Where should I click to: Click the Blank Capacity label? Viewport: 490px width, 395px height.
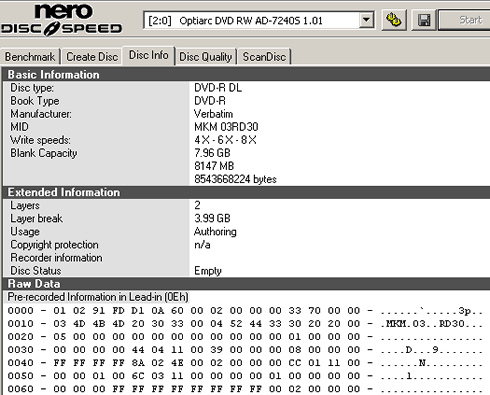[44, 153]
